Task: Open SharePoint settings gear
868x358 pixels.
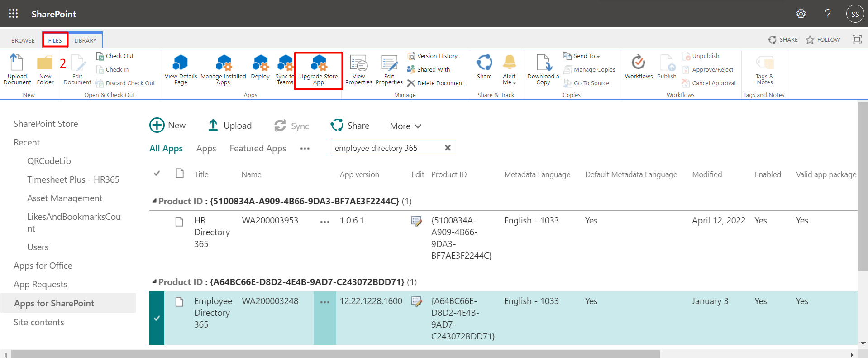Action: (x=801, y=14)
